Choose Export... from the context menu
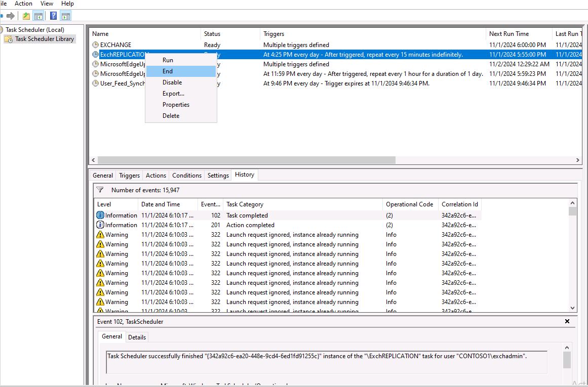This screenshot has height=387, width=588. (x=181, y=94)
